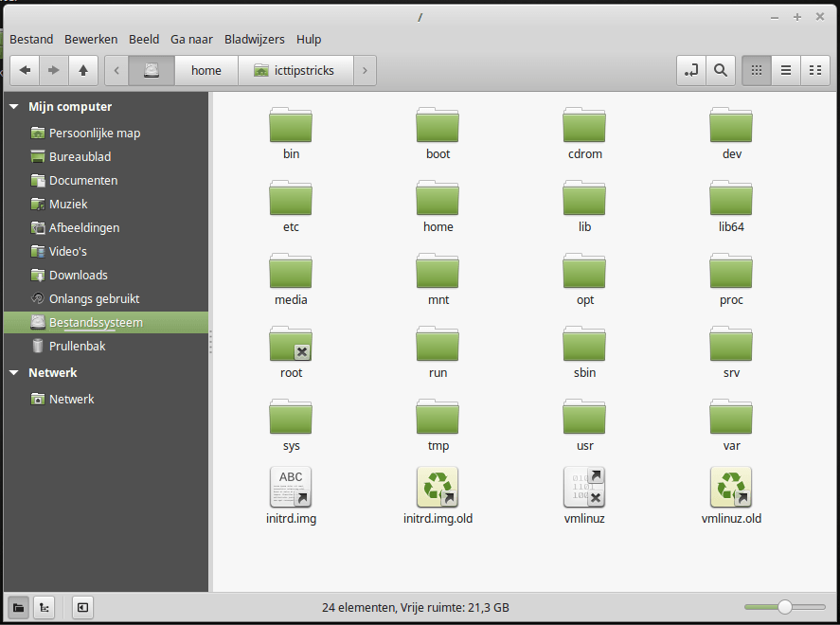Open Persoonlijke map in the sidebar

pyautogui.click(x=106, y=133)
